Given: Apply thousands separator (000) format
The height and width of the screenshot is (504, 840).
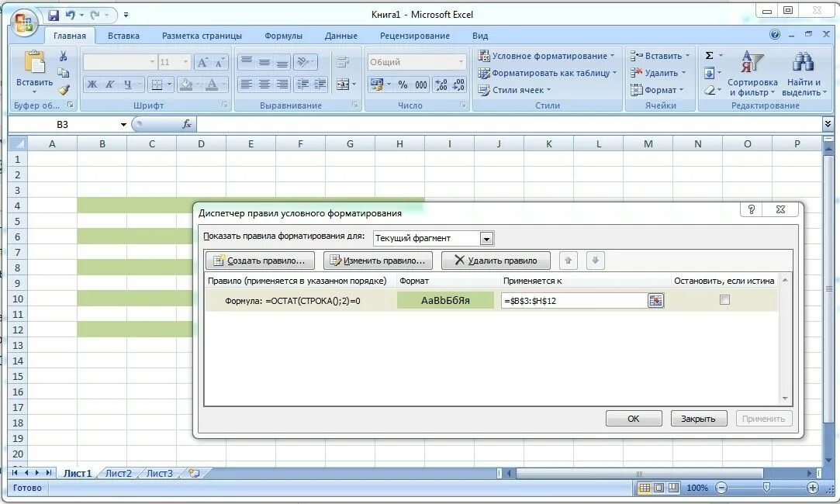Looking at the screenshot, I should pos(421,85).
